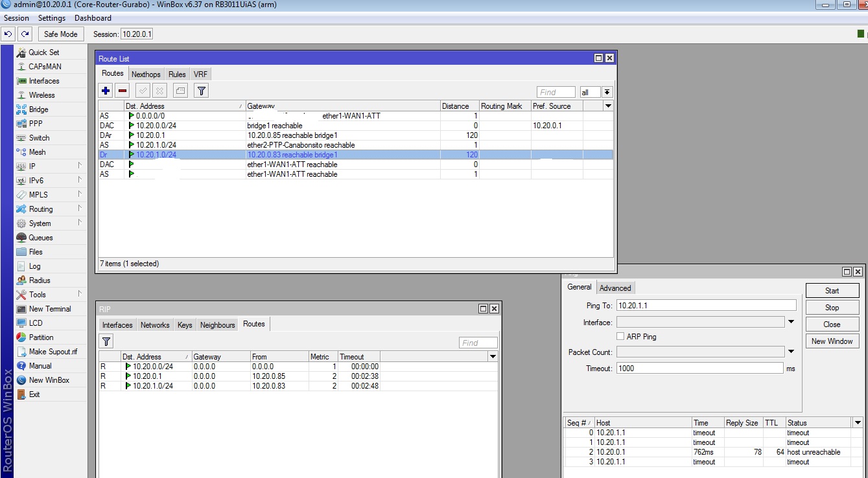Viewport: 868px width, 478px height.
Task: Open the 'all' dropdown in Route List
Action: pyautogui.click(x=607, y=92)
